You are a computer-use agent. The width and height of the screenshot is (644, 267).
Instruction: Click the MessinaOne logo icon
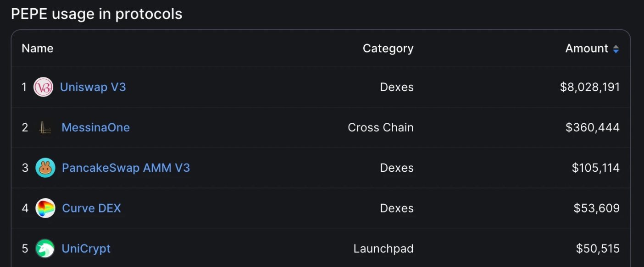[x=45, y=127]
